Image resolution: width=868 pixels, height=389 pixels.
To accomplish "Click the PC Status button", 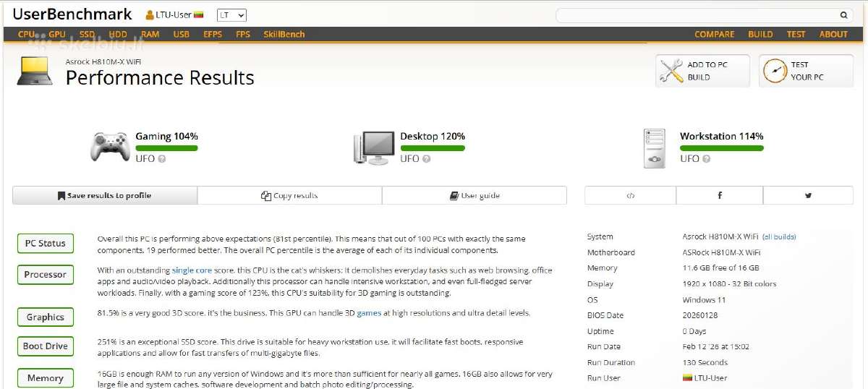I will pos(46,243).
